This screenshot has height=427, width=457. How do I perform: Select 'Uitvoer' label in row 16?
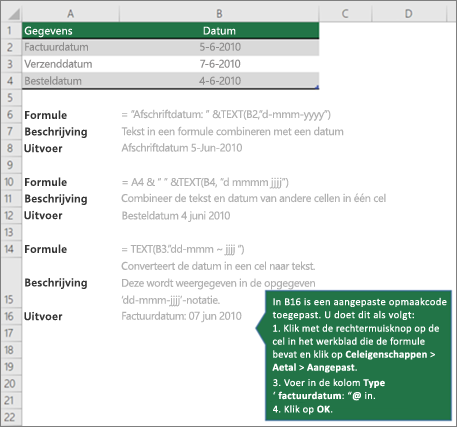(43, 316)
